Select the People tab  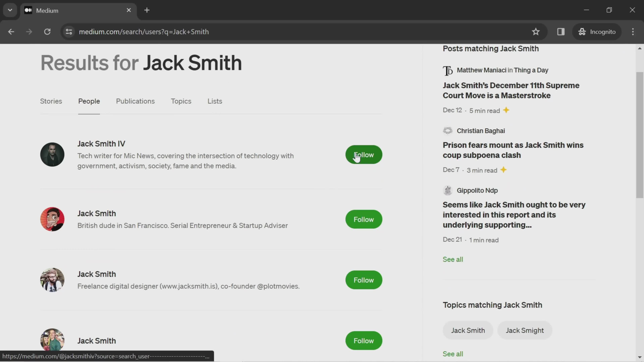click(x=89, y=101)
